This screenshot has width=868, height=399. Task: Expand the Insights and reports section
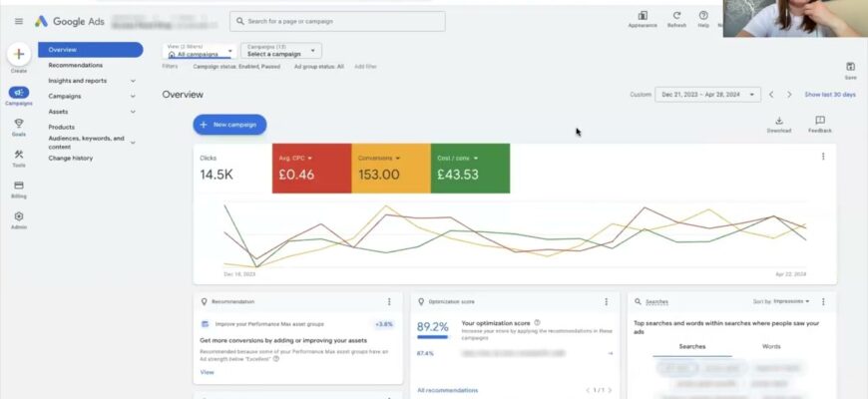tap(133, 81)
